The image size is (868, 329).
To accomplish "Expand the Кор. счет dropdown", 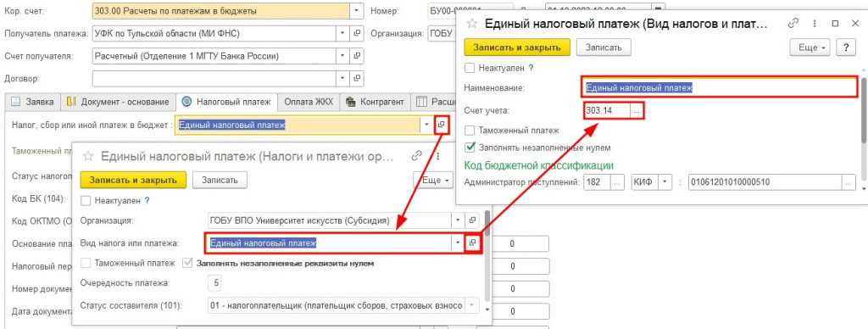I will 357,10.
